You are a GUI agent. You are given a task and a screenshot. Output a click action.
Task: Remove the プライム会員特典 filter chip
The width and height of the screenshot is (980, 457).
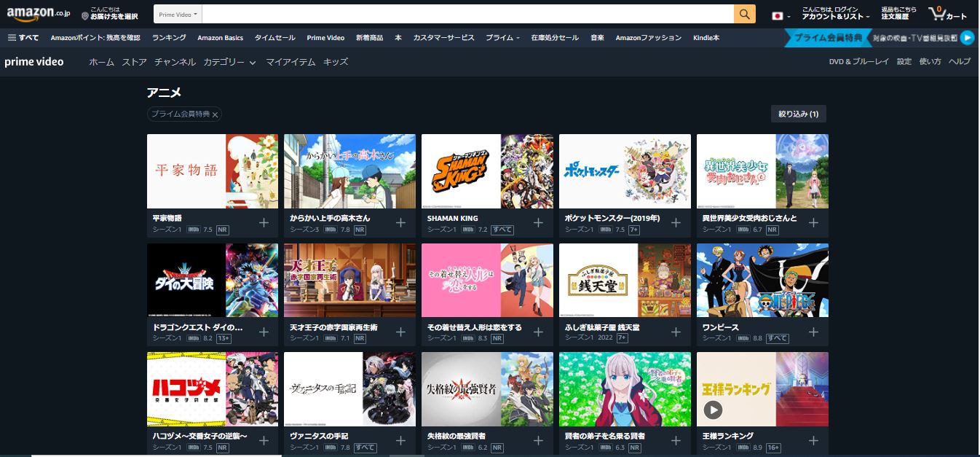[215, 114]
